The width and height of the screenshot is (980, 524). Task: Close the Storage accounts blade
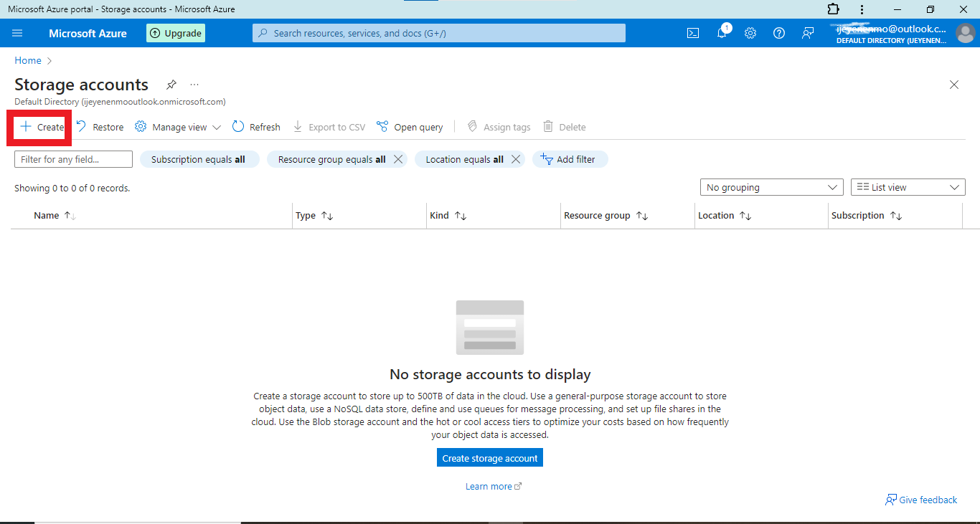[x=954, y=85]
